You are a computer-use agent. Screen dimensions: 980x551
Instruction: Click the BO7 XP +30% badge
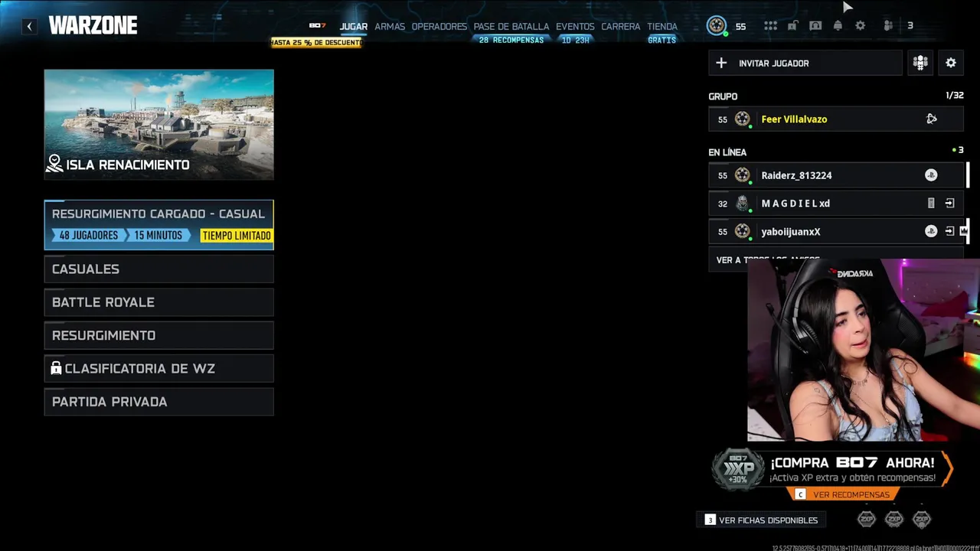738,468
